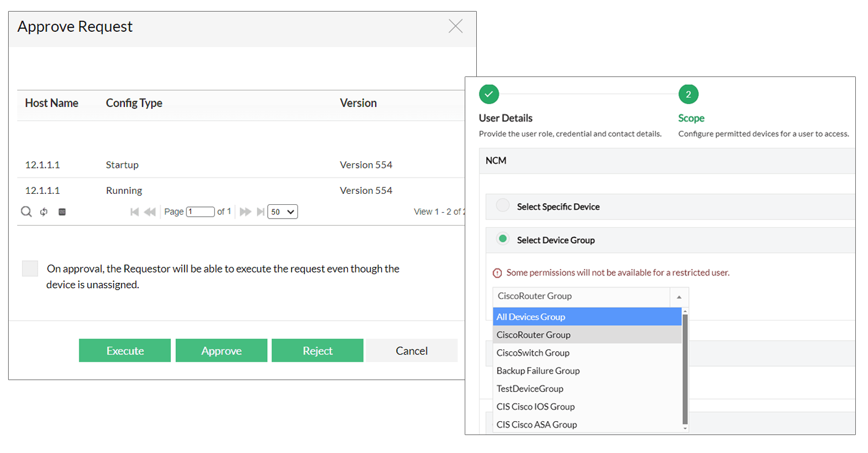868x453 pixels.
Task: Go to the first page
Action: click(135, 212)
